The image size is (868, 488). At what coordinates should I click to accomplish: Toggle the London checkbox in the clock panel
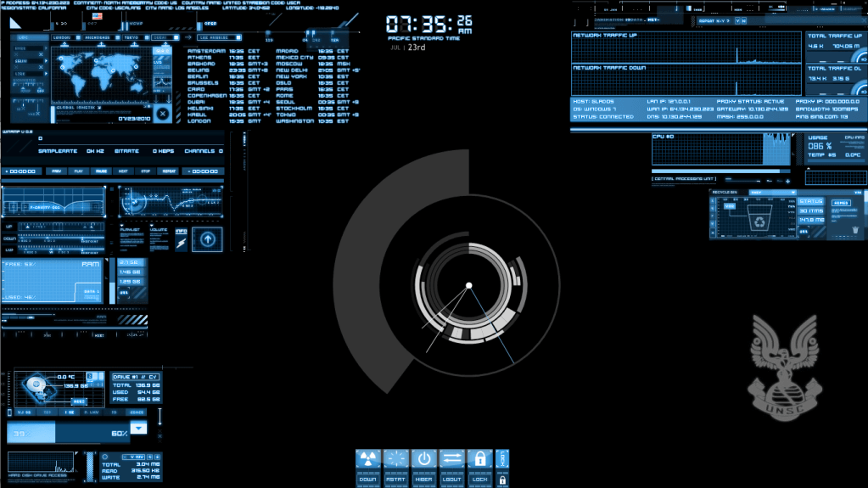78,37
